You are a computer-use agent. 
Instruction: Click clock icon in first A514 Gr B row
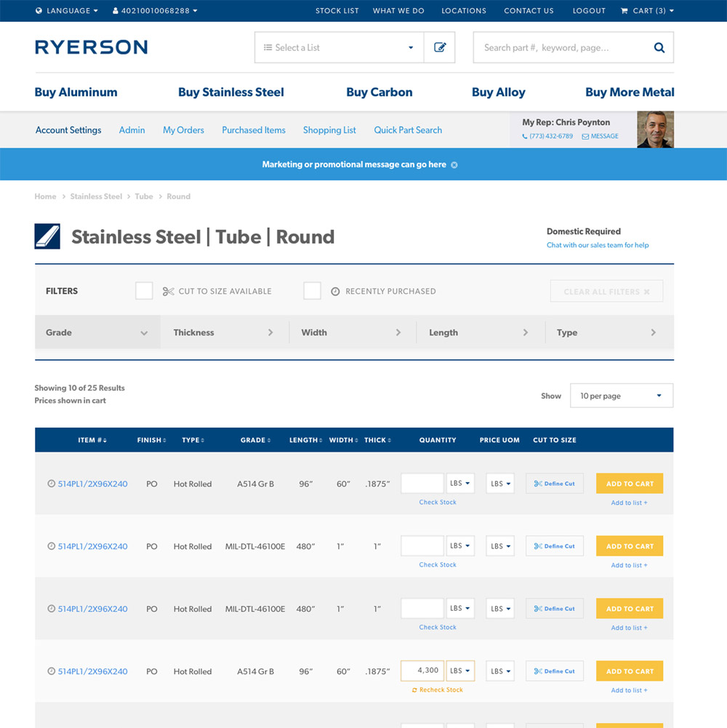pyautogui.click(x=51, y=484)
